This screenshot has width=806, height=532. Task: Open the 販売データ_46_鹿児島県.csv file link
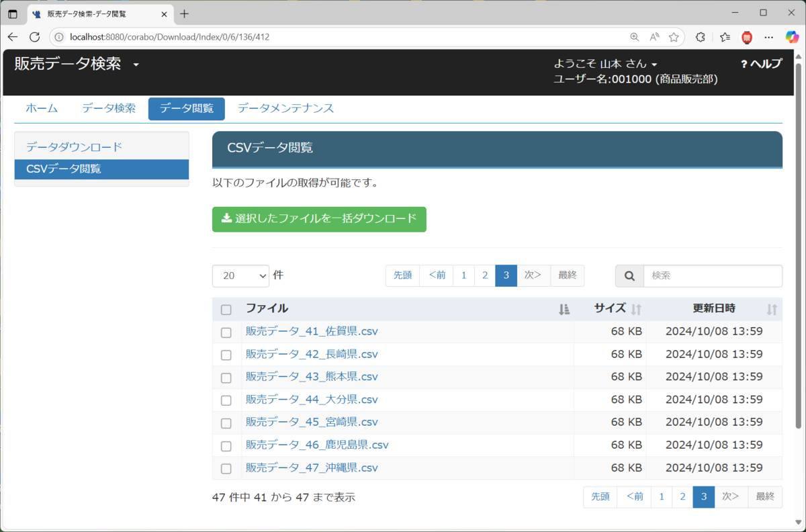pyautogui.click(x=317, y=445)
